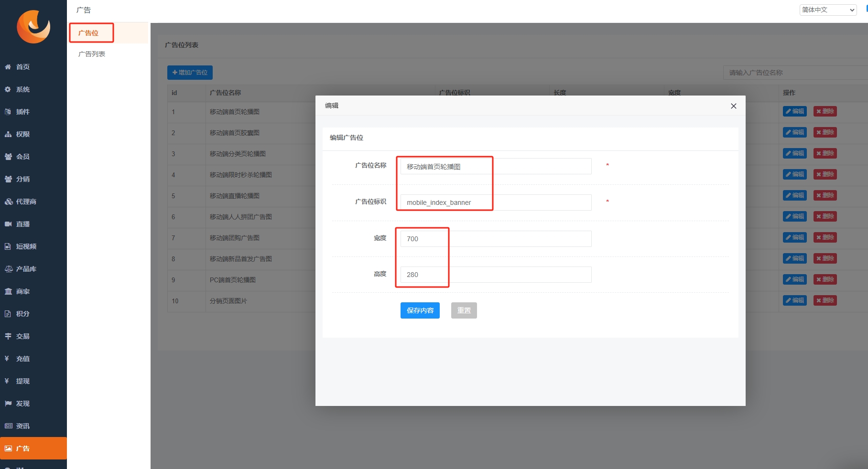
Task: Click 编辑 for row PC端首页轮播图
Action: point(795,279)
